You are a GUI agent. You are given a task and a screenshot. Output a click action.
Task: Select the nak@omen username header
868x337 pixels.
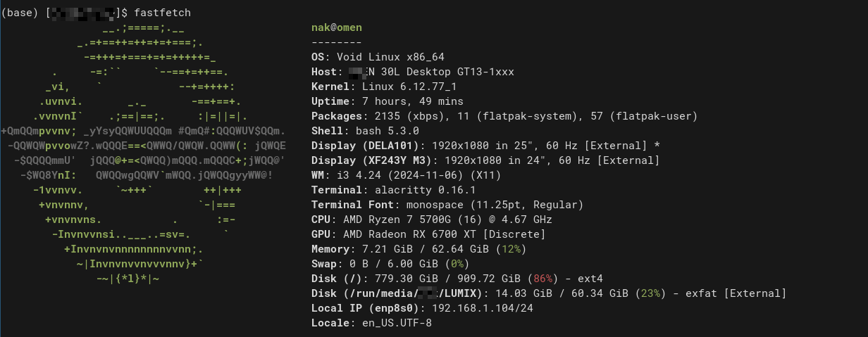pos(337,27)
